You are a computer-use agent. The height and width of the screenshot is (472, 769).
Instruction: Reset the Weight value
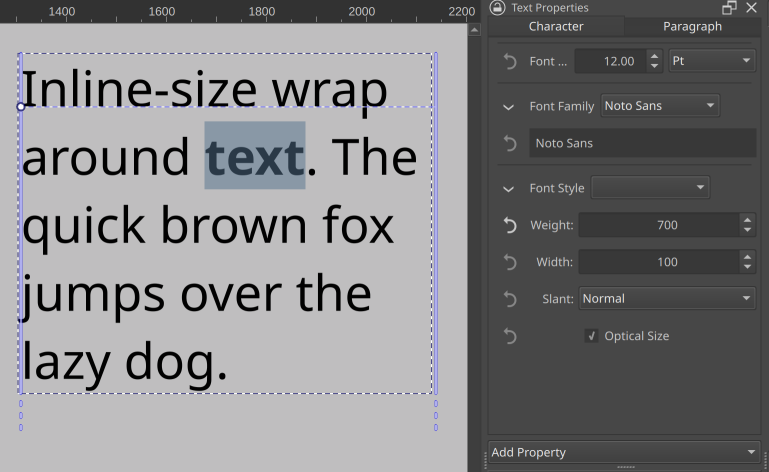click(x=510, y=225)
